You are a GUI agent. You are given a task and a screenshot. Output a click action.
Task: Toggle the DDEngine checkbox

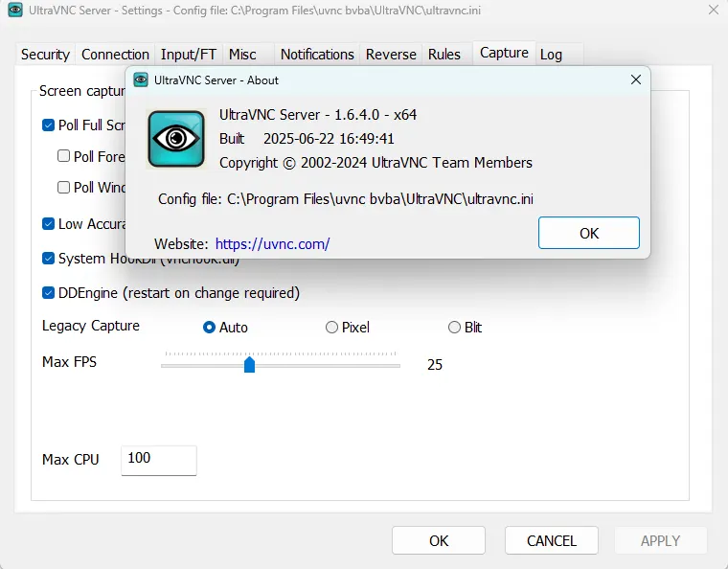(49, 293)
